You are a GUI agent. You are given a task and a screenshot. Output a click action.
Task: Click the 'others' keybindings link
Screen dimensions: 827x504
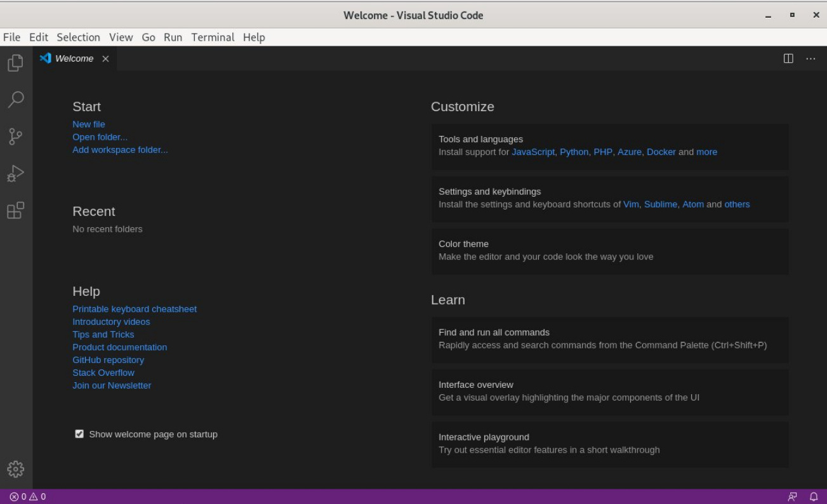point(737,204)
